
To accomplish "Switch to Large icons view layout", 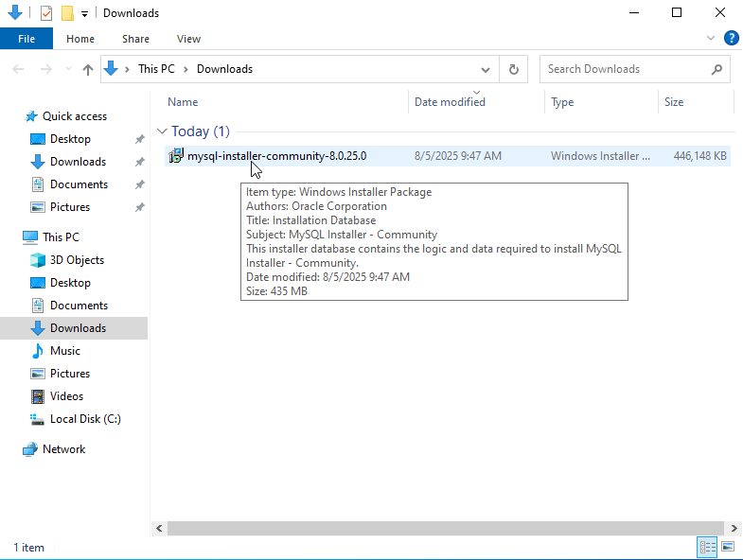I will [x=728, y=547].
